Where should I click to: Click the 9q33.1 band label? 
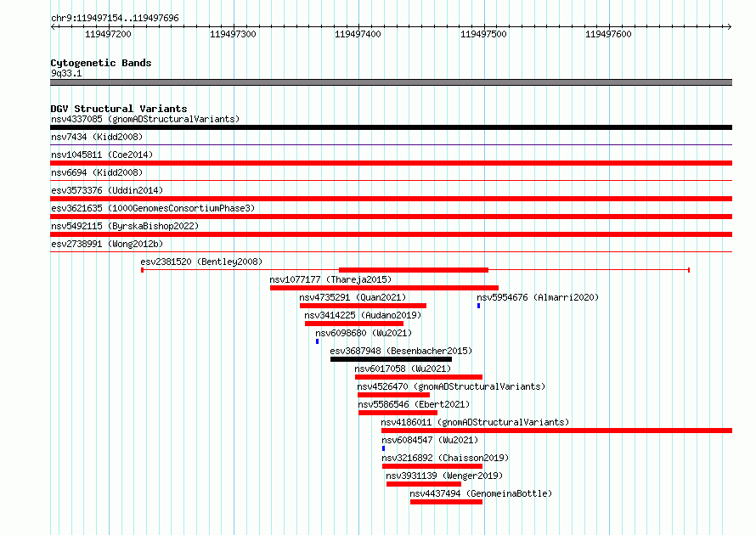tap(66, 73)
